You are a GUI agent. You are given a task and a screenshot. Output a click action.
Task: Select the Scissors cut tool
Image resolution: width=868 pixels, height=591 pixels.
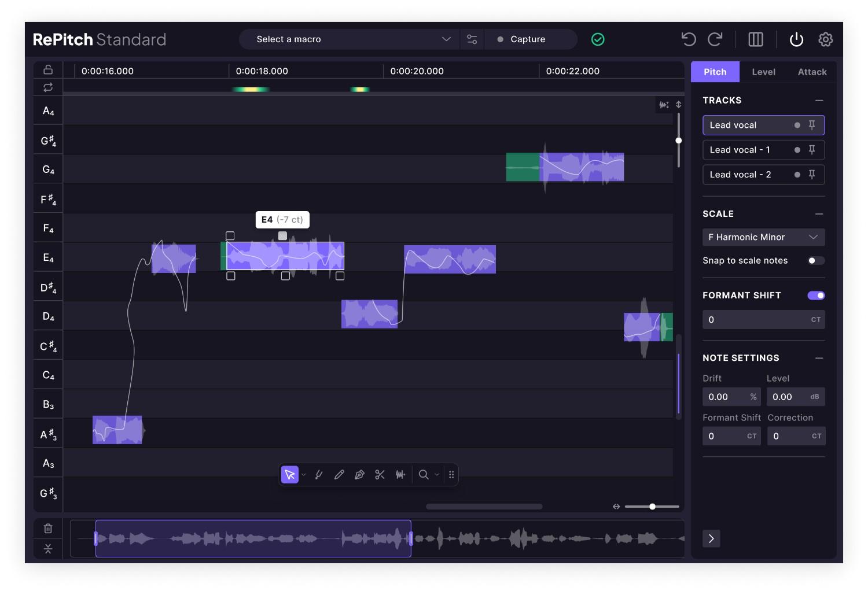(x=380, y=474)
